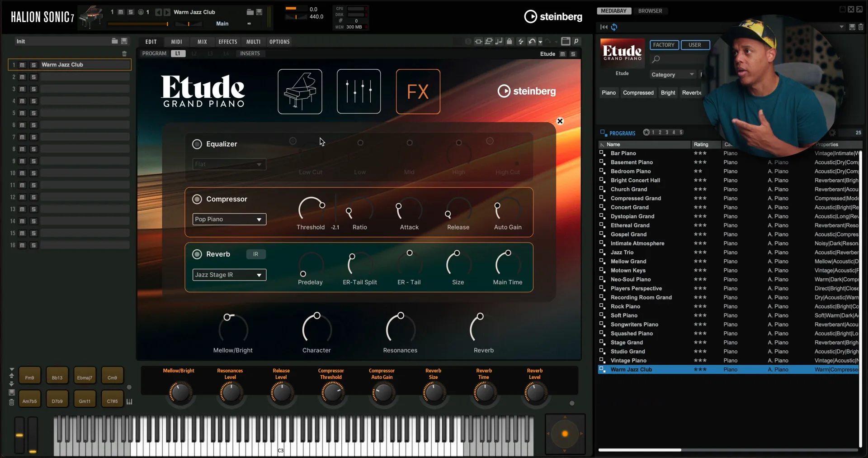Screen dimensions: 868x458
Task: Open the Etude piano instrument page
Action: (300, 91)
